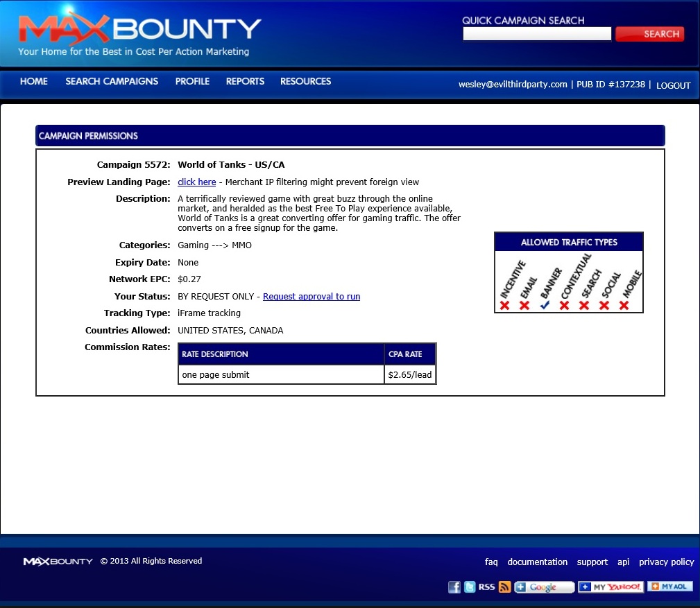Image resolution: width=700 pixels, height=608 pixels.
Task: Click the wesley@evilthirdparty.com email text
Action: click(513, 85)
